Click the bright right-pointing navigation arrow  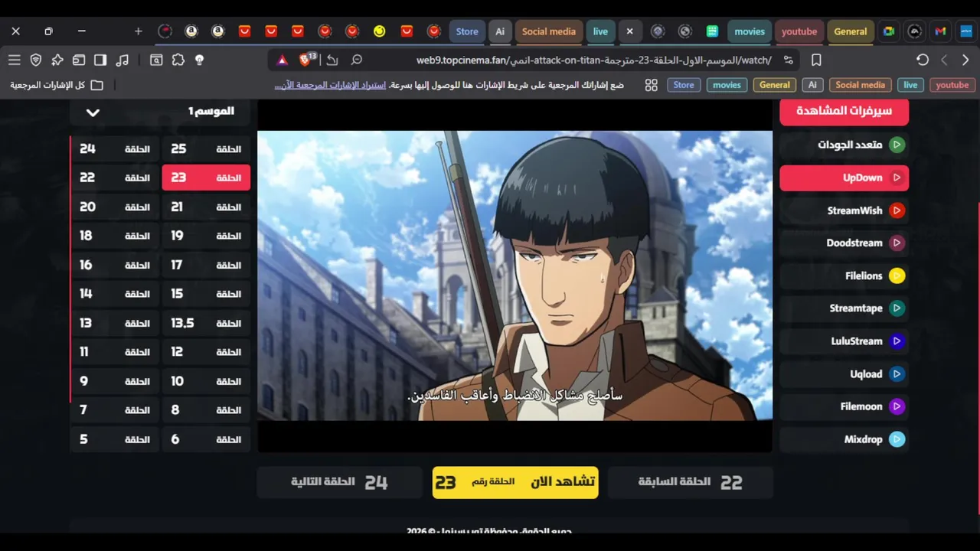[x=965, y=60]
